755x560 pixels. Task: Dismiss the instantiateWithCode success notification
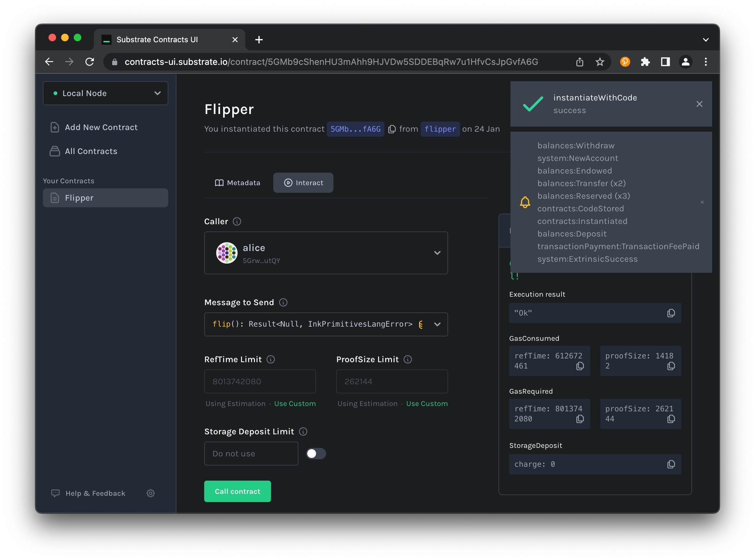tap(699, 104)
